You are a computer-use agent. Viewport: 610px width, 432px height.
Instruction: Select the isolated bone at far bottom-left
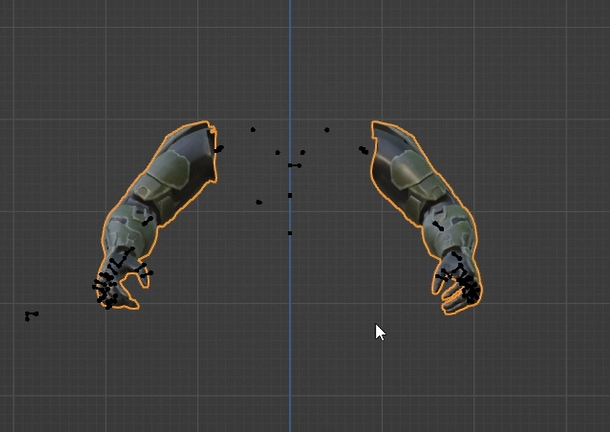[30, 316]
